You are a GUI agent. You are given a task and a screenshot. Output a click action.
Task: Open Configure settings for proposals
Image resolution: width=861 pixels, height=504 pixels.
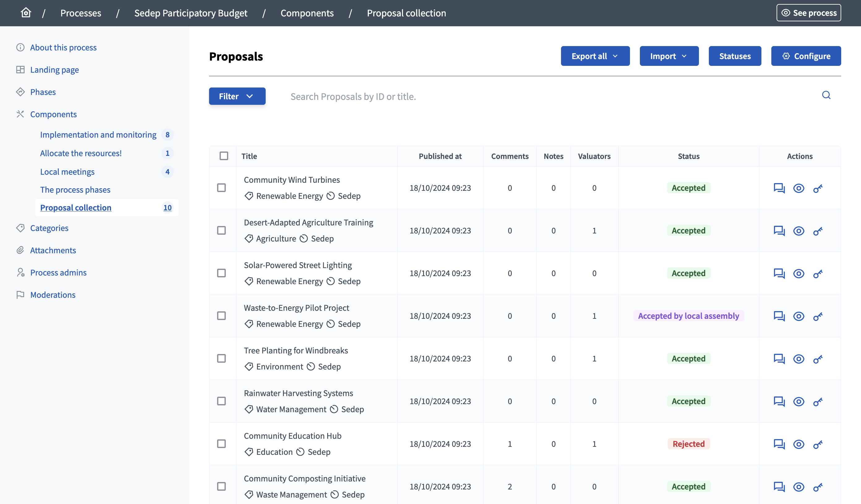click(x=806, y=56)
